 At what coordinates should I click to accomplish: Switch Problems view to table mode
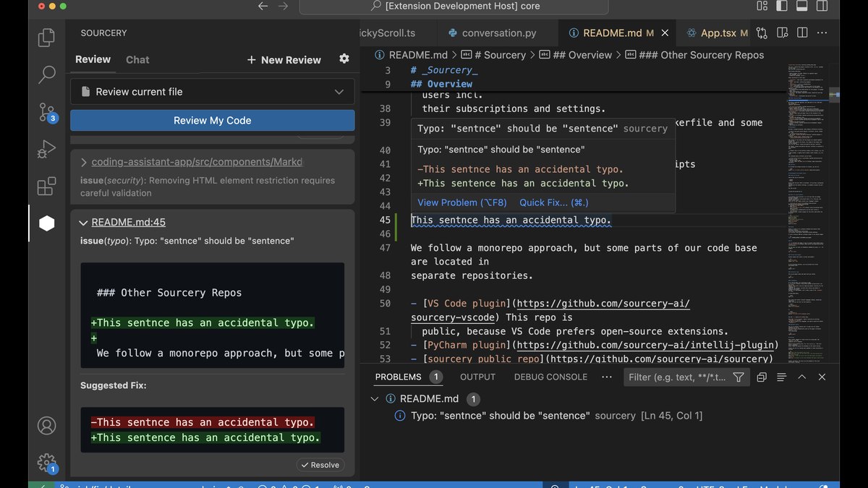pyautogui.click(x=782, y=377)
